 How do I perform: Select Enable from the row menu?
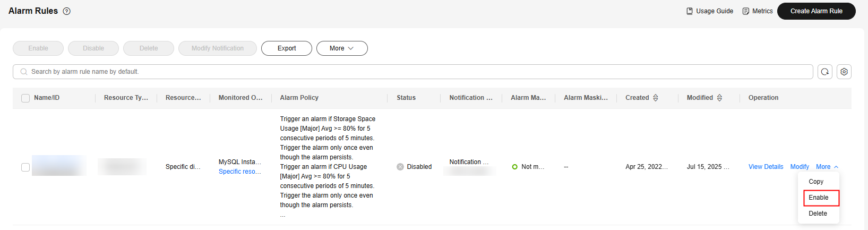[819, 198]
